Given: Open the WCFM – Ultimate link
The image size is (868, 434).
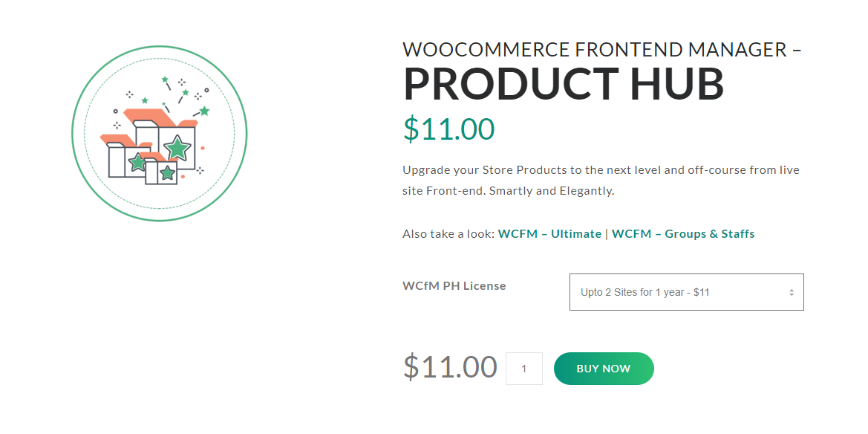Looking at the screenshot, I should click(549, 234).
